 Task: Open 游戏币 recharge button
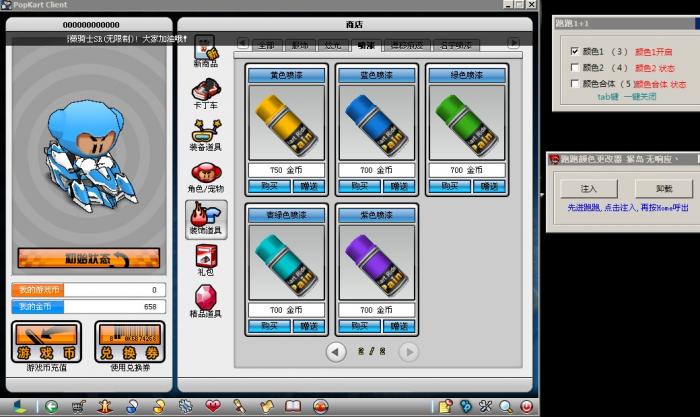tap(46, 342)
